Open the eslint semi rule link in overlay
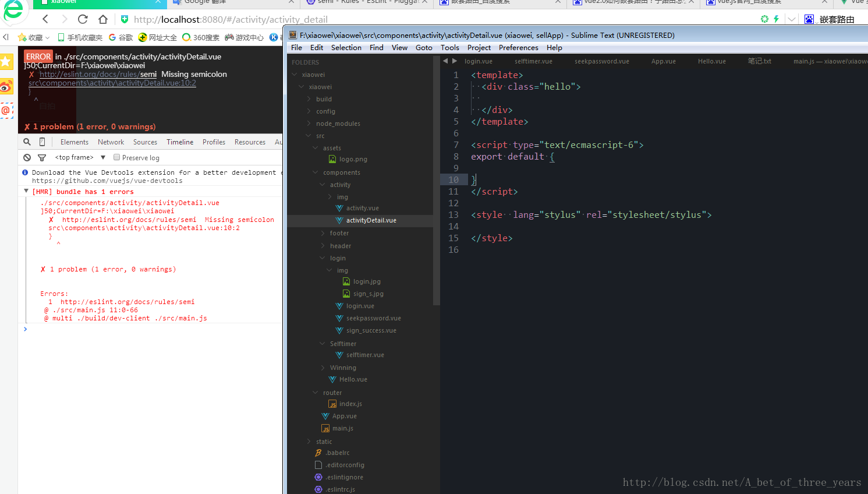 click(x=98, y=74)
